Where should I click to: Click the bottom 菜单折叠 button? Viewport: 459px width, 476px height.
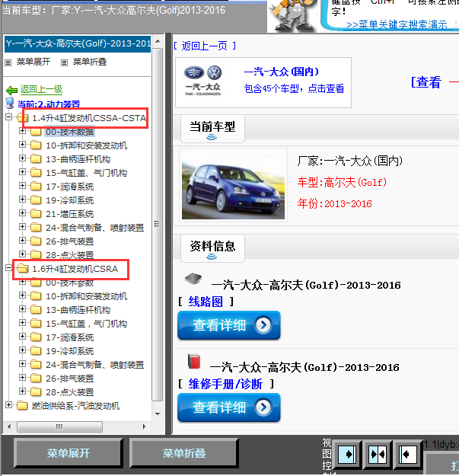click(x=184, y=453)
